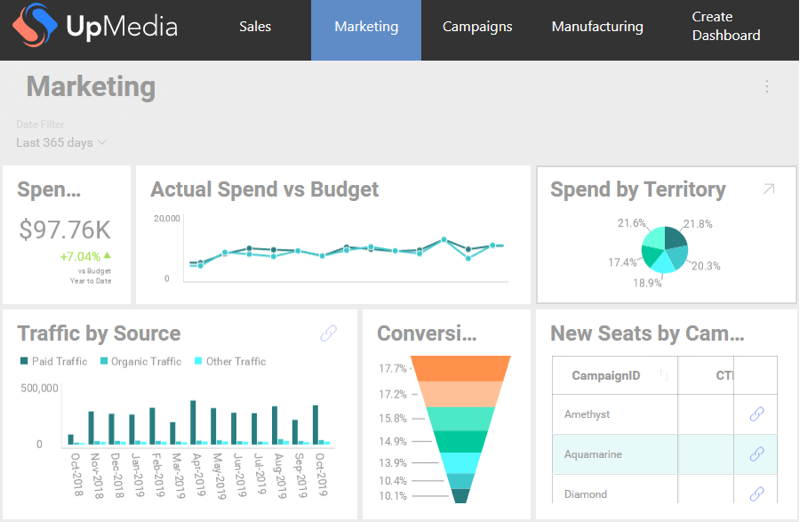Switch to the Campaigns tab

click(x=477, y=27)
